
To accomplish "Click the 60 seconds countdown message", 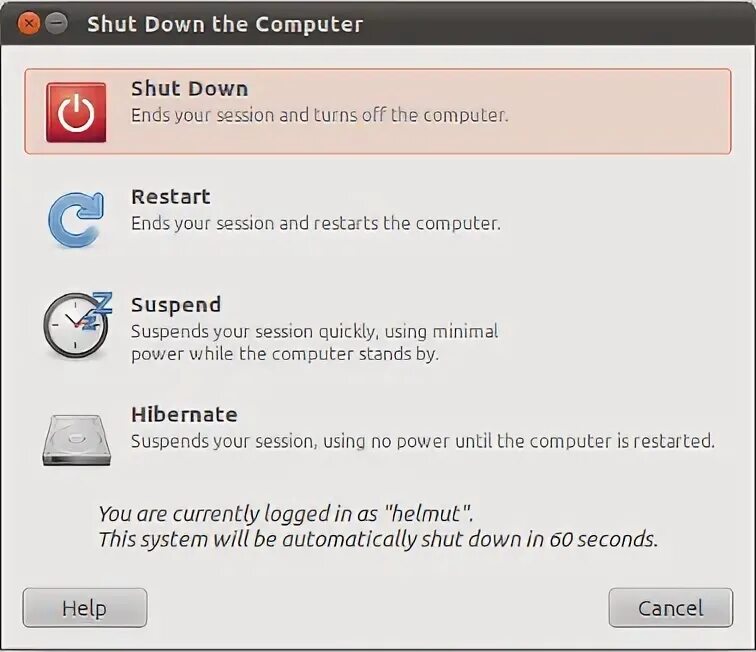I will [378, 539].
